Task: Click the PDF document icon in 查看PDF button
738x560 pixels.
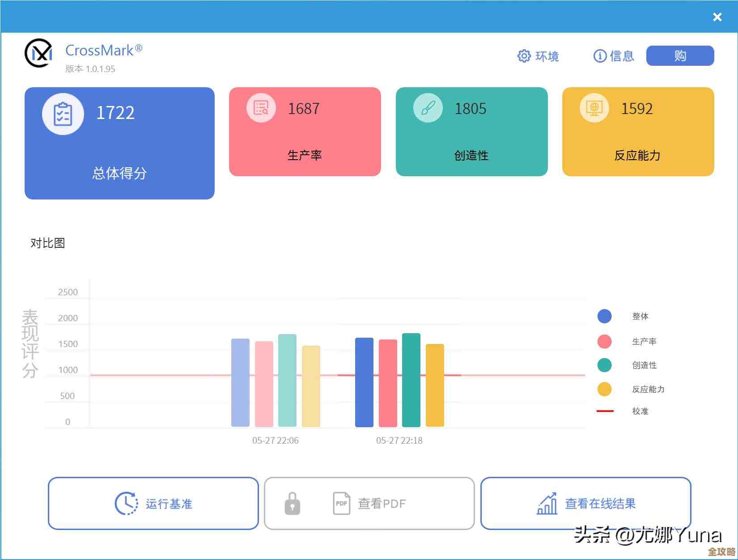Action: pyautogui.click(x=342, y=503)
